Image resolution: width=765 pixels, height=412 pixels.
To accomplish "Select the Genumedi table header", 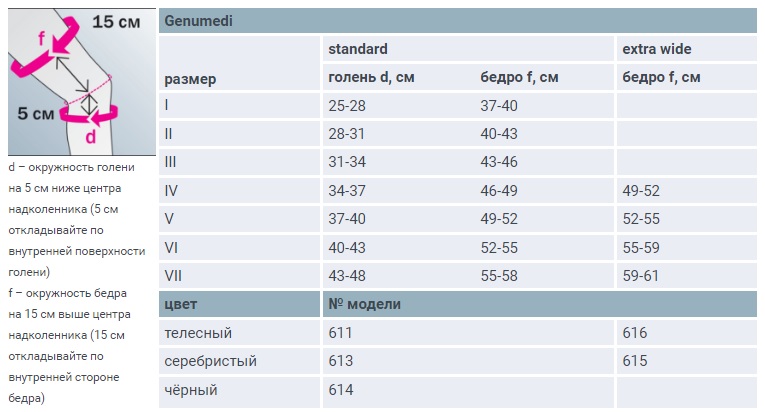I will pos(458,21).
